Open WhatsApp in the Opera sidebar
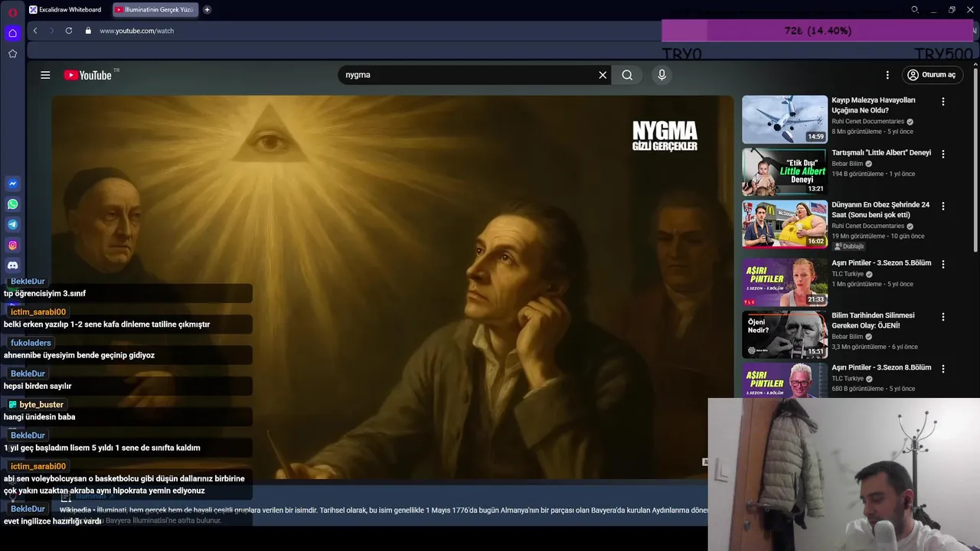This screenshot has width=980, height=551. (12, 204)
